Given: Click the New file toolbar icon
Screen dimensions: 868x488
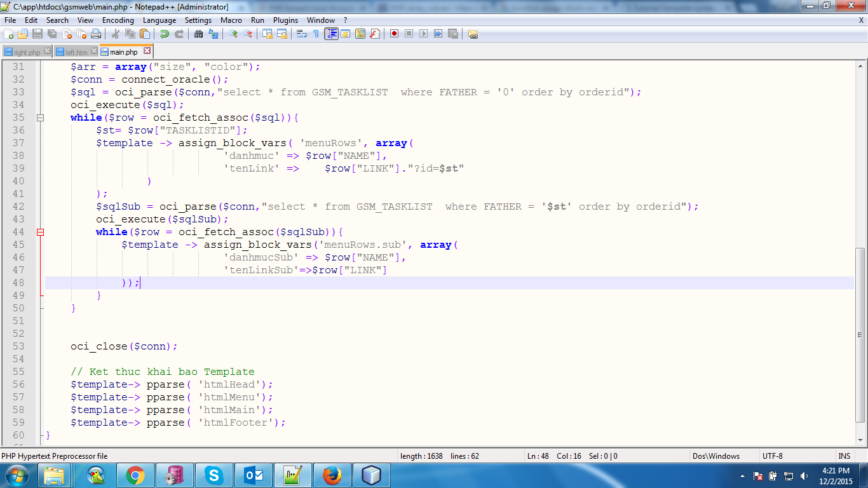Looking at the screenshot, I should click(x=9, y=34).
